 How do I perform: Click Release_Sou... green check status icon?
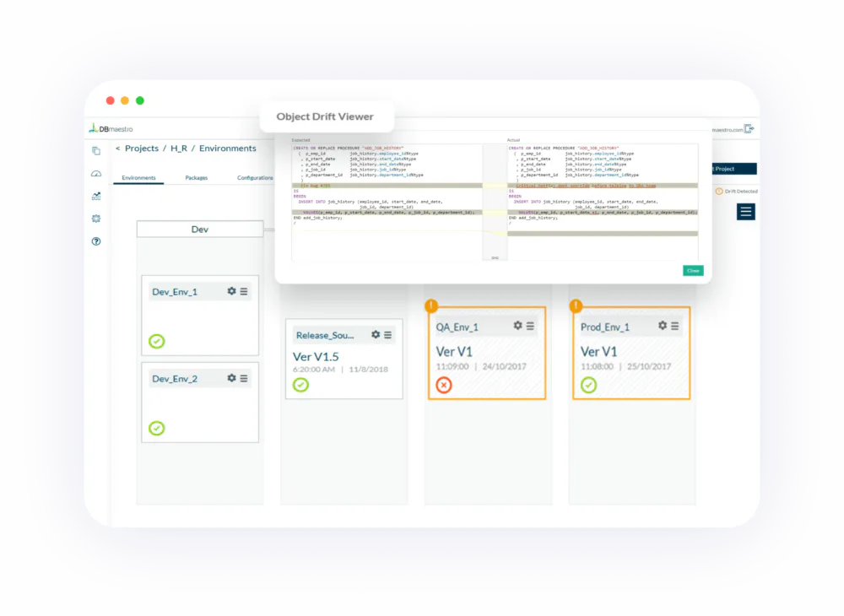coord(301,385)
